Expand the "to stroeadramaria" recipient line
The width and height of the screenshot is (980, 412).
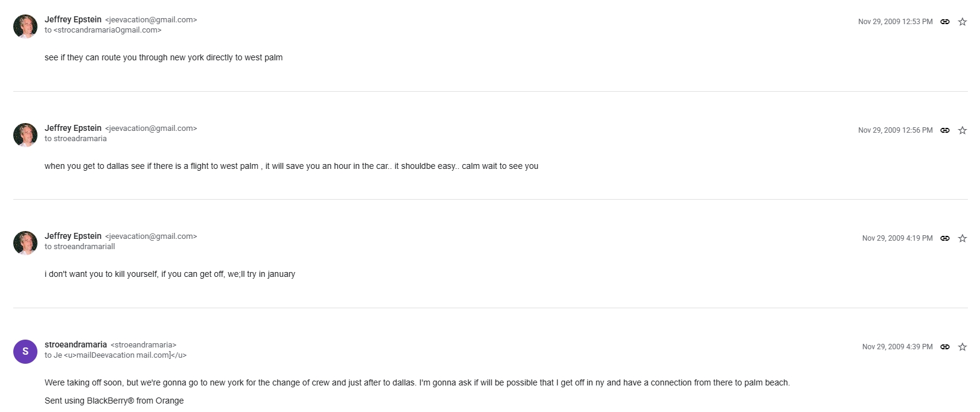point(75,139)
